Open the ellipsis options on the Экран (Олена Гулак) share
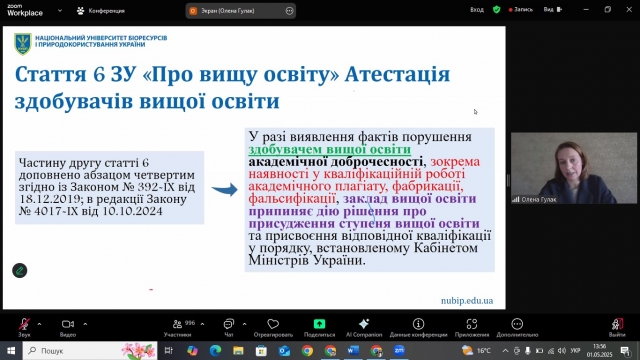Viewport: 640px width, 360px height. [x=289, y=11]
